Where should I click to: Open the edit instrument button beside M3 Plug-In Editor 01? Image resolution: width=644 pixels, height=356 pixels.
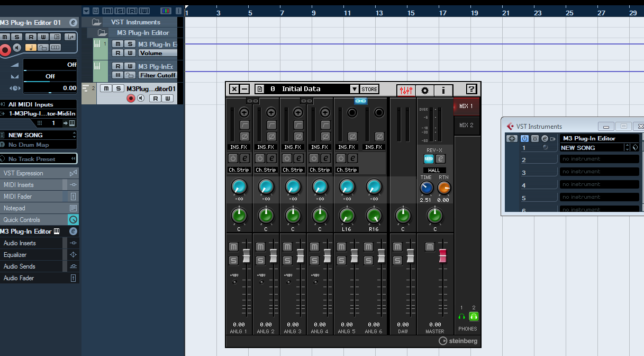click(x=73, y=23)
